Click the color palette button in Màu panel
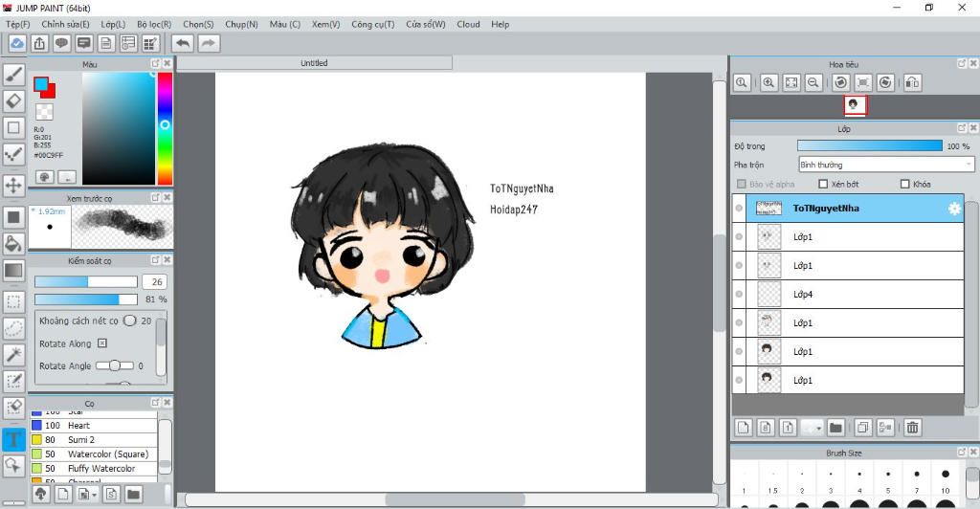The image size is (980, 509). coord(44,177)
